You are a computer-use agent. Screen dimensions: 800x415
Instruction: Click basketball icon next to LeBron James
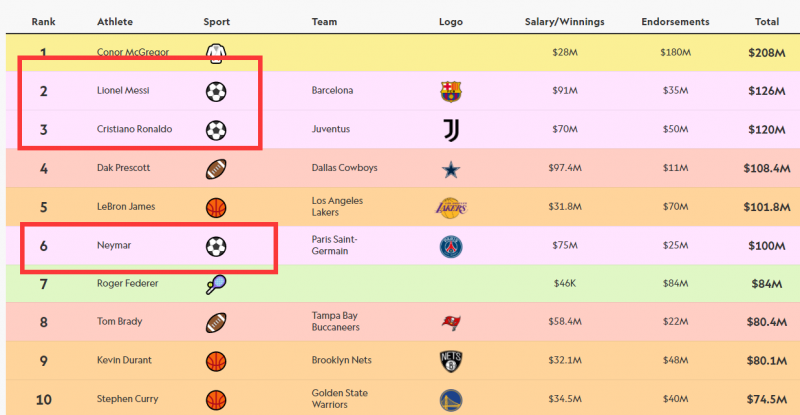coord(215,207)
